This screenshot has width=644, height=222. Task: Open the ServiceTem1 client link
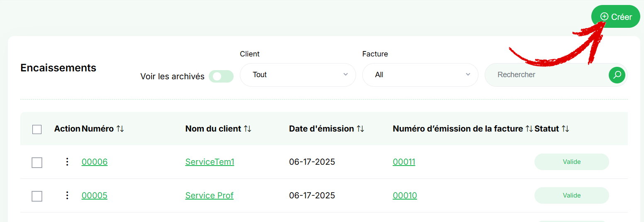pyautogui.click(x=210, y=162)
